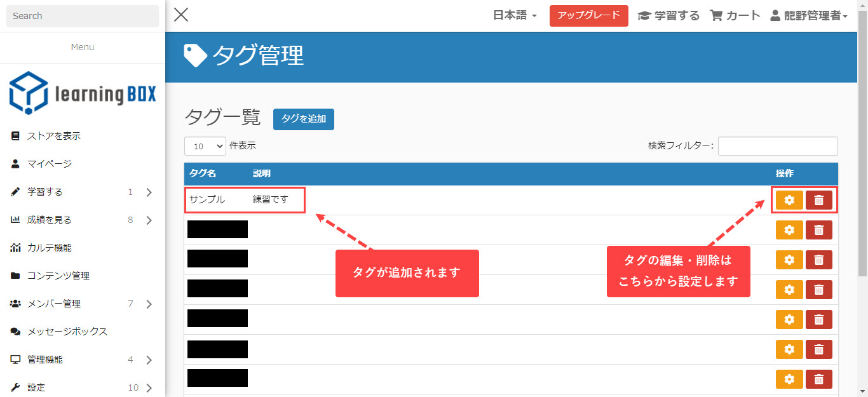Open コンテンツ管理 in the sidebar
Screen dimensions: 868x397
pyautogui.click(x=58, y=276)
